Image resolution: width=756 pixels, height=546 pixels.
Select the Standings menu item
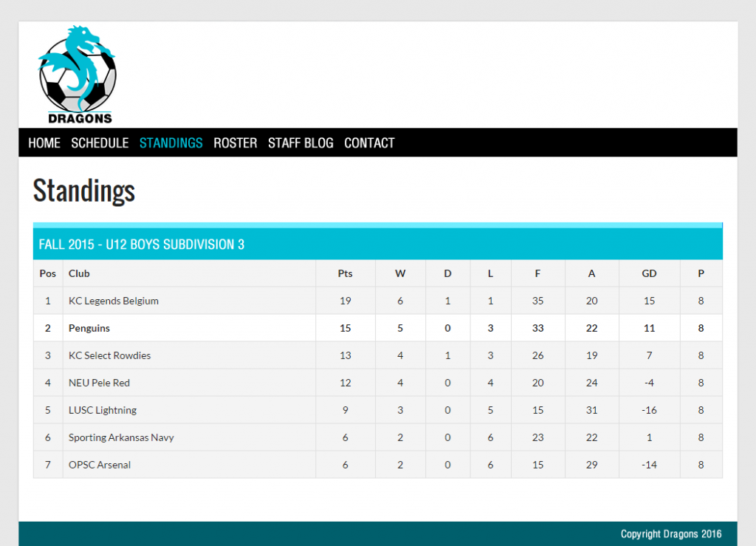click(x=171, y=143)
